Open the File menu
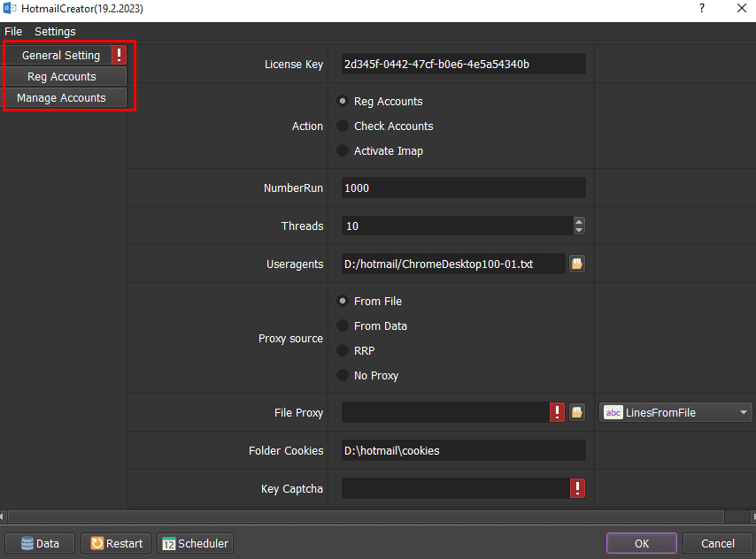Image resolution: width=756 pixels, height=559 pixels. 13,31
